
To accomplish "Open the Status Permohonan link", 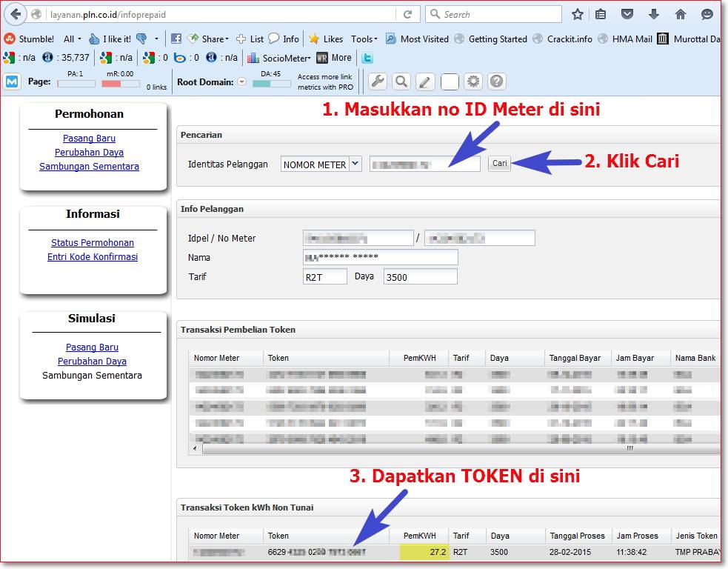I will (92, 242).
